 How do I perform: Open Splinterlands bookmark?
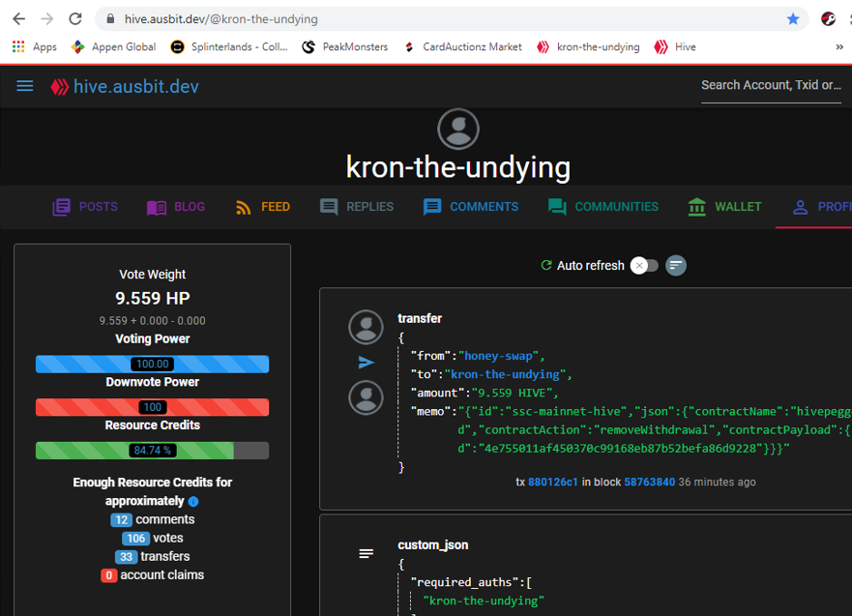[x=229, y=47]
